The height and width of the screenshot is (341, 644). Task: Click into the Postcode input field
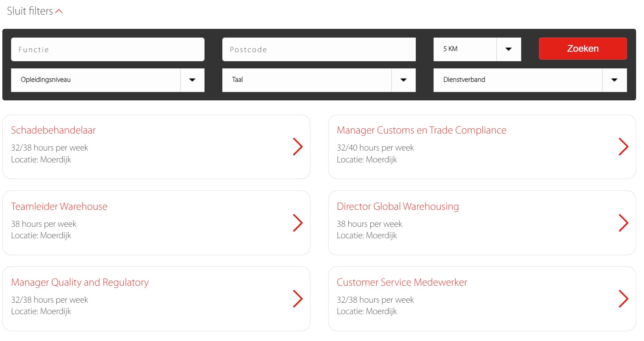[319, 49]
